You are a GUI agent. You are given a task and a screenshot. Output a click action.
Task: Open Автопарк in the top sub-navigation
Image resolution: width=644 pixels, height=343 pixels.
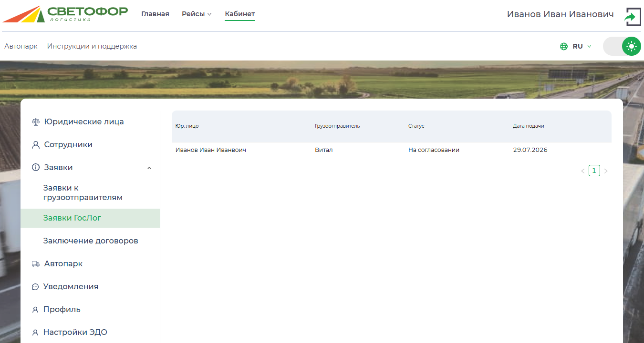pos(21,46)
